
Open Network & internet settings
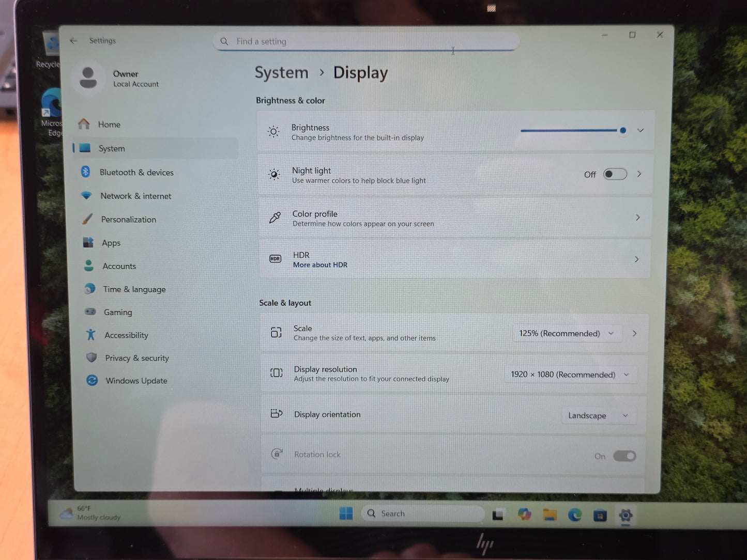135,196
